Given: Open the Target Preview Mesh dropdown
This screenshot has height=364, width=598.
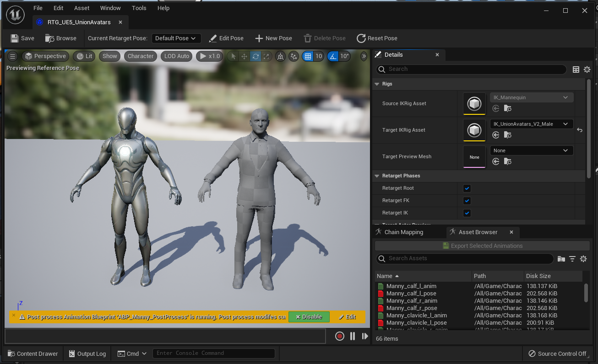Looking at the screenshot, I should tap(532, 150).
